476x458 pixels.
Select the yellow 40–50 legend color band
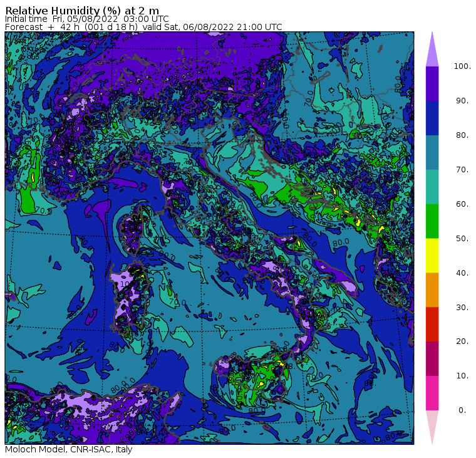click(x=432, y=256)
